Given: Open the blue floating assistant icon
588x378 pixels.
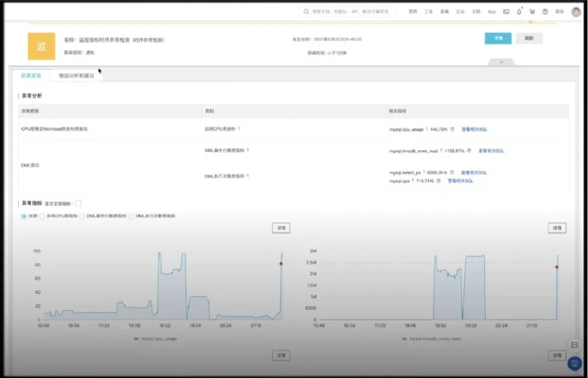Looking at the screenshot, I should click(x=575, y=363).
